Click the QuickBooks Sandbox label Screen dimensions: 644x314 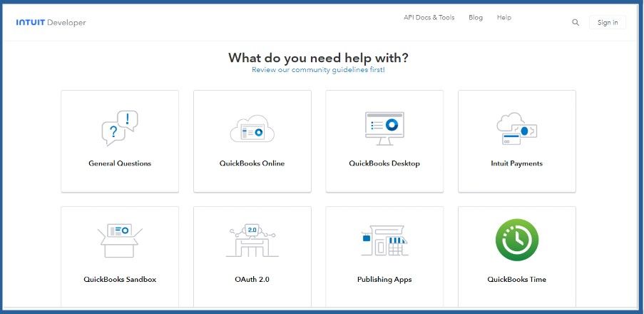point(120,279)
